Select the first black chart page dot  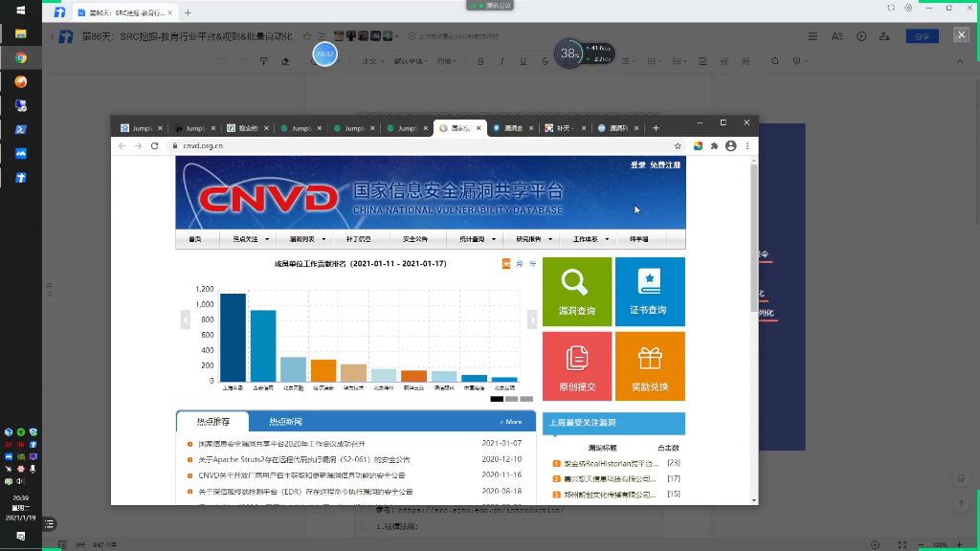(497, 399)
